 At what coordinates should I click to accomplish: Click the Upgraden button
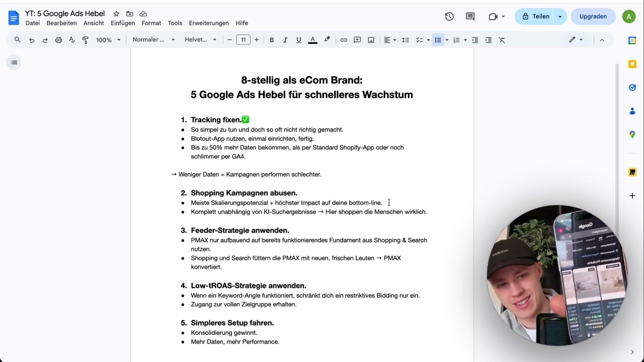[593, 17]
